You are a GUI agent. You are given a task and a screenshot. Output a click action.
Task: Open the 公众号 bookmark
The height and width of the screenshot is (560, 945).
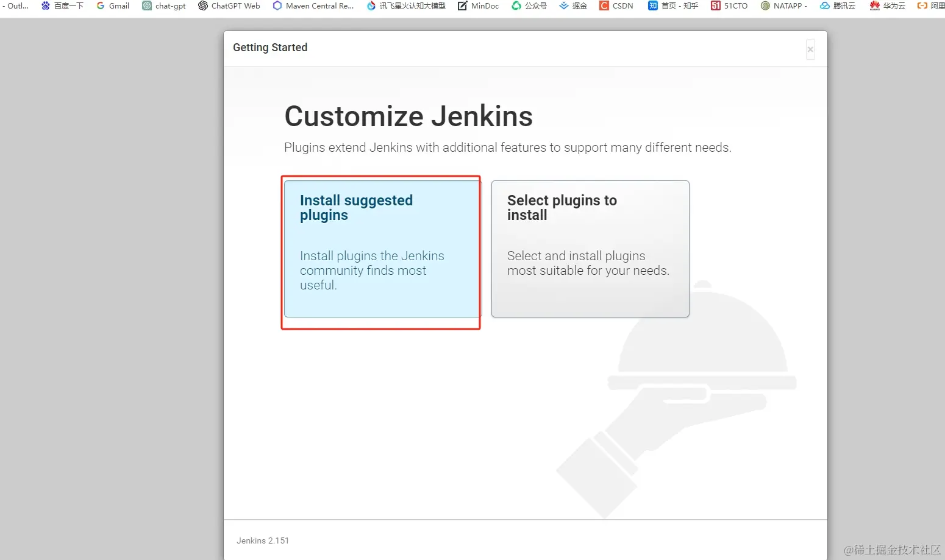point(529,5)
